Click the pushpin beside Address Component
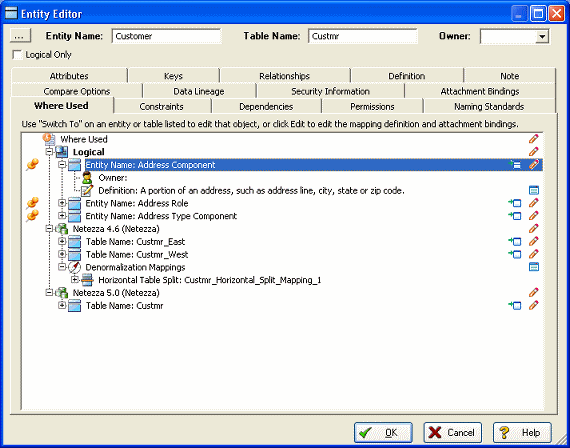 32,164
